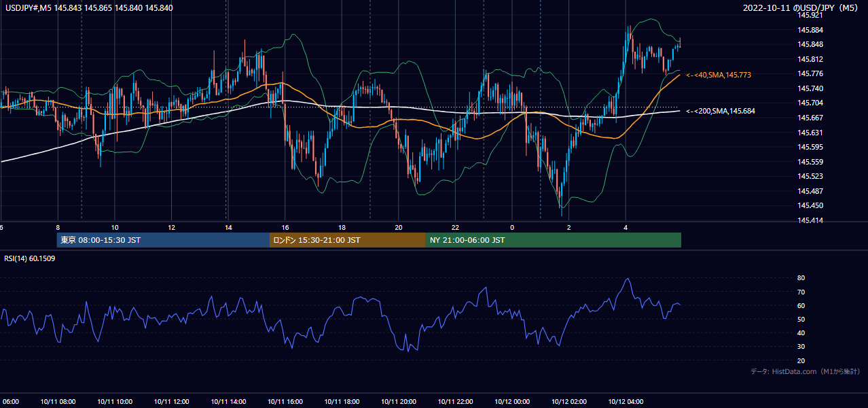Click the 10/11 14:00 time axis label

[x=228, y=402]
